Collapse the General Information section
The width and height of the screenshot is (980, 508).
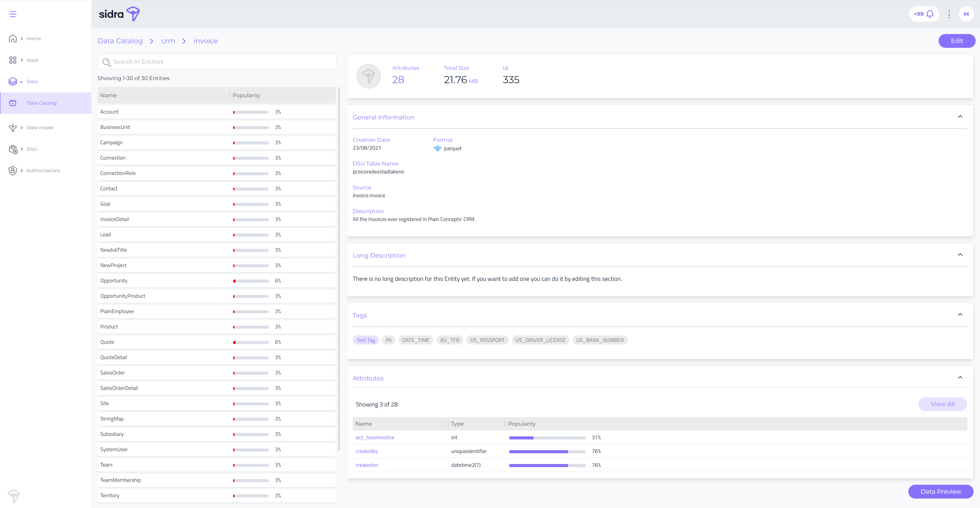(960, 116)
